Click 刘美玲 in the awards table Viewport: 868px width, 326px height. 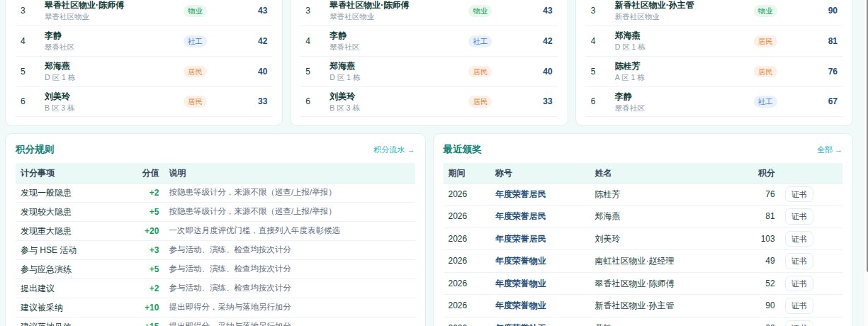tap(608, 240)
